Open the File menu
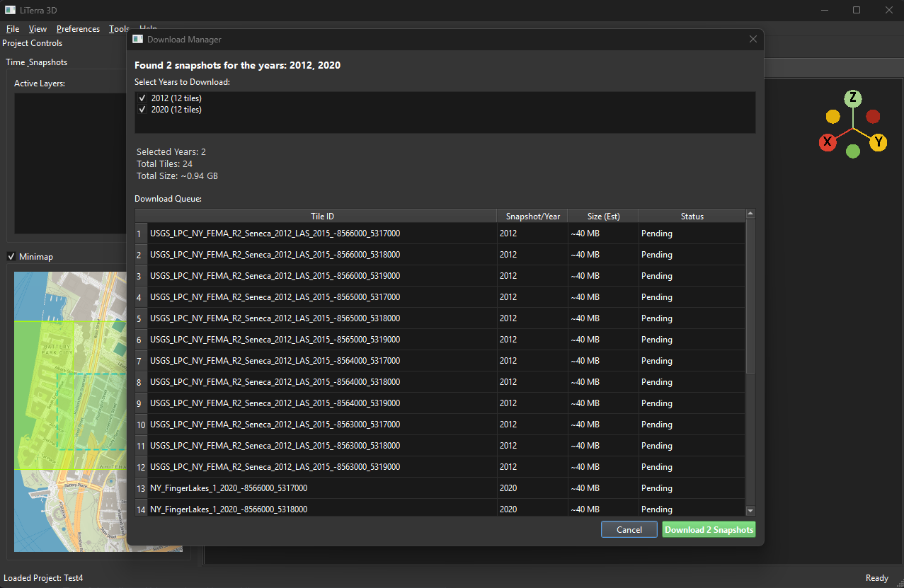The width and height of the screenshot is (904, 588). click(x=12, y=29)
